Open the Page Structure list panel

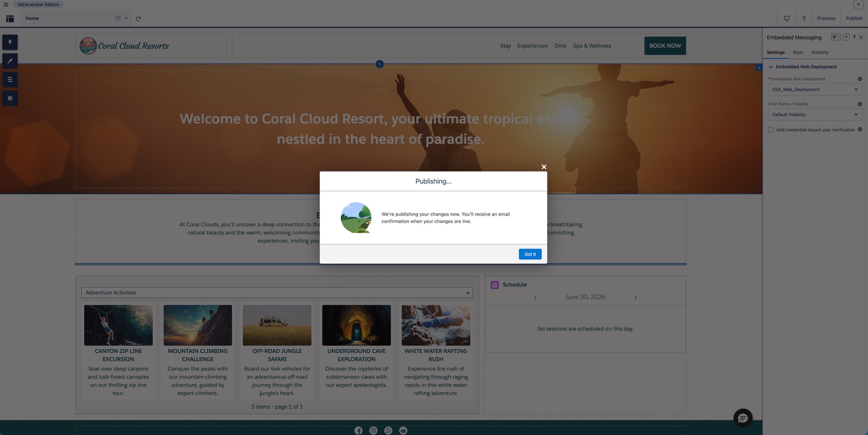point(10,79)
